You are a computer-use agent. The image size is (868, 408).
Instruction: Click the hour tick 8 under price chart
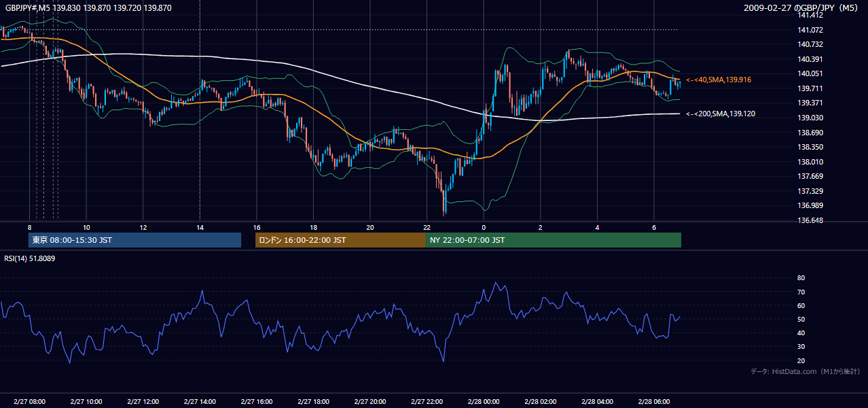(29, 227)
